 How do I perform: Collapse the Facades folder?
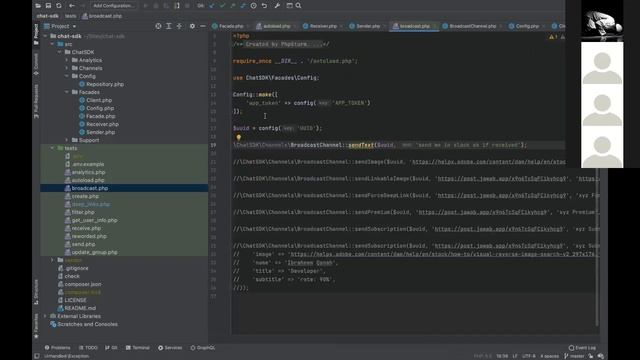[67, 92]
